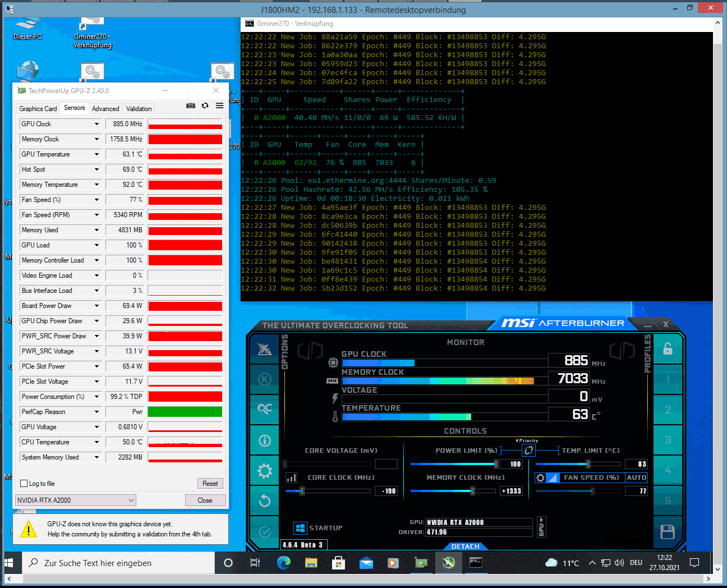The width and height of the screenshot is (727, 588).
Task: Click the Afterburner PROFILES side label
Action: pos(648,353)
